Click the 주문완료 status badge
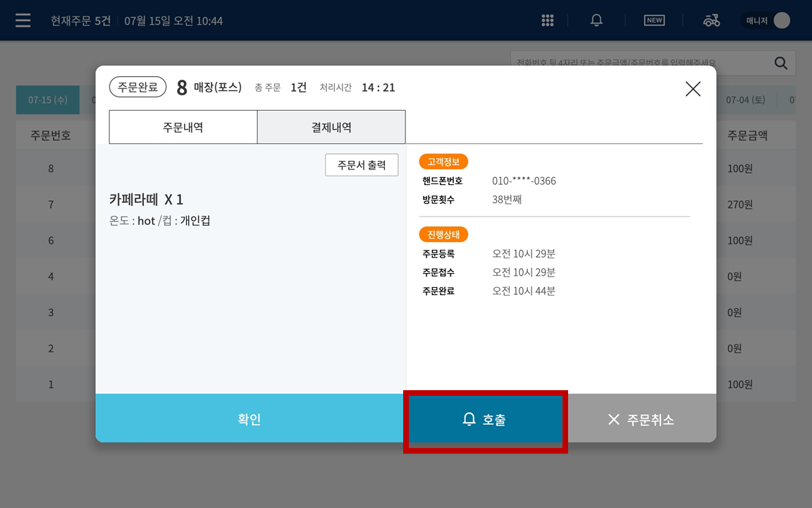The height and width of the screenshot is (508, 812). [137, 87]
